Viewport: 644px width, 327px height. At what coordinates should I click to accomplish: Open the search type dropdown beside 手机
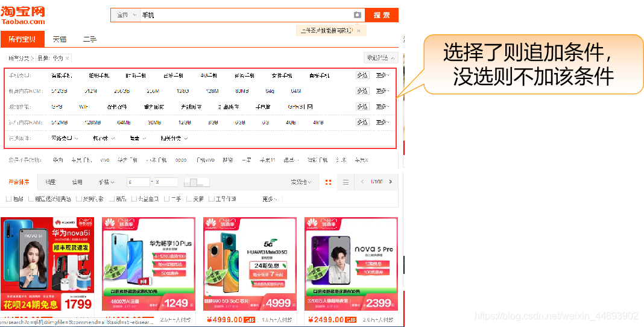coord(125,15)
